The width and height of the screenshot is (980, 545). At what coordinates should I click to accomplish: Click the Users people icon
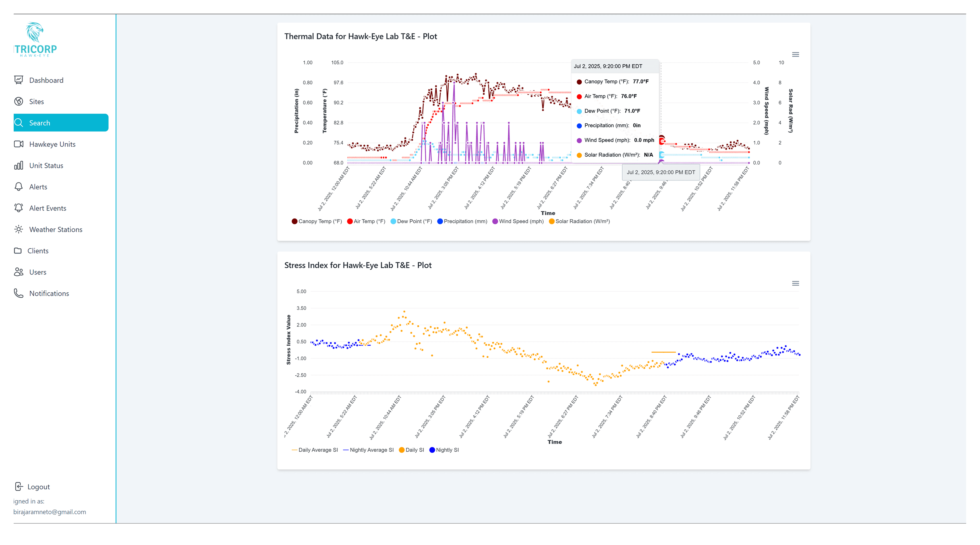coord(19,272)
